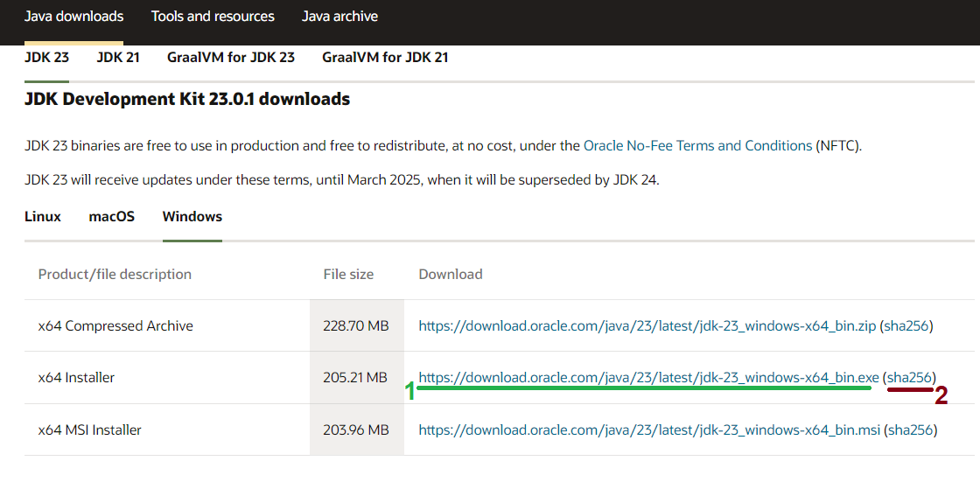This screenshot has width=980, height=482.
Task: Open sha256 link for the MSI installer
Action: point(911,430)
